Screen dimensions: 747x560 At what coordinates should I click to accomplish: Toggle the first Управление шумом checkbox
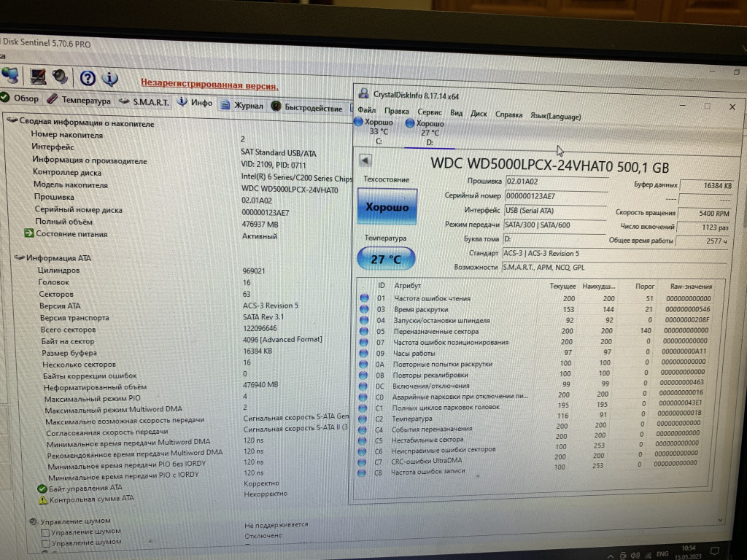[x=45, y=532]
